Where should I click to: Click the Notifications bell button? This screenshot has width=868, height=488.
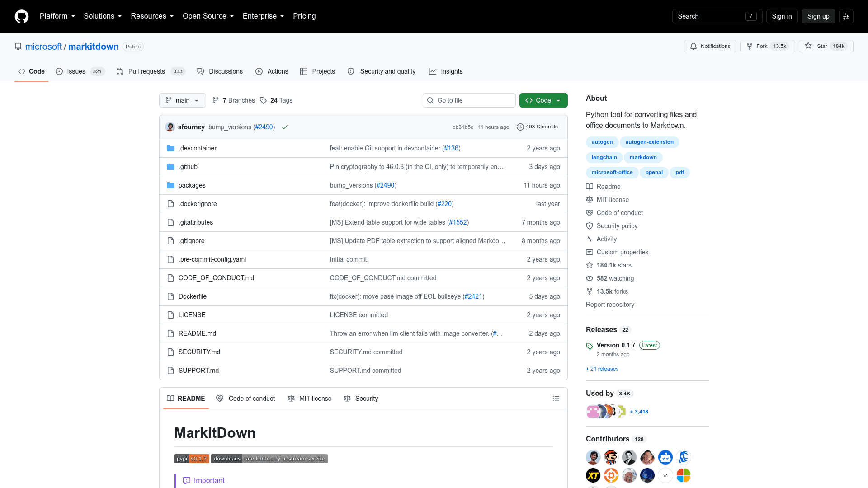point(710,46)
